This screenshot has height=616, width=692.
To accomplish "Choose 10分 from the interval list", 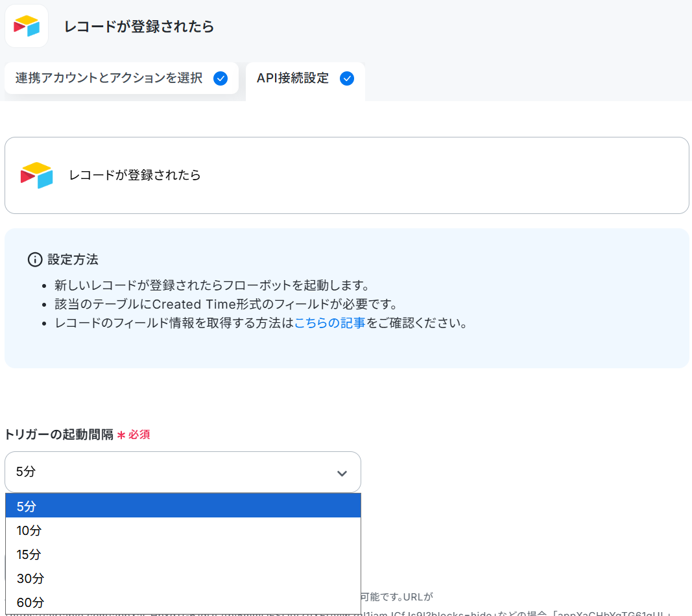I will (x=183, y=530).
